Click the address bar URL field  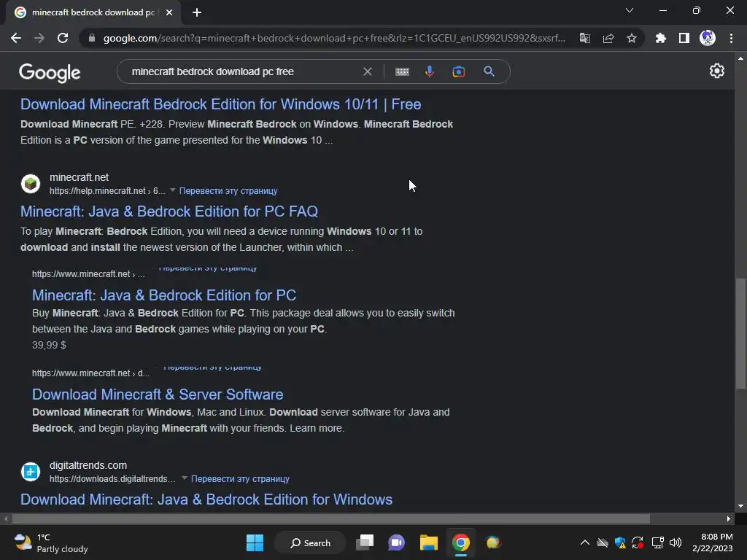[x=333, y=38]
